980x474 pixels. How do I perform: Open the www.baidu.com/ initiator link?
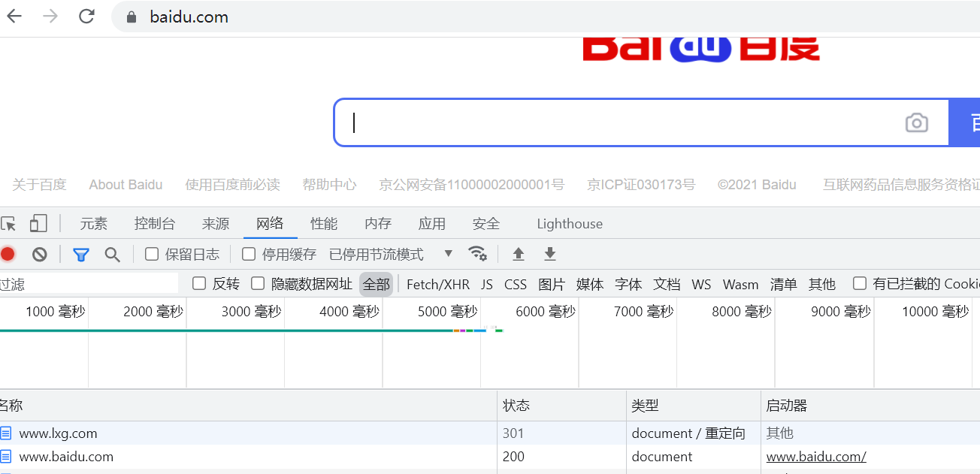tap(816, 457)
